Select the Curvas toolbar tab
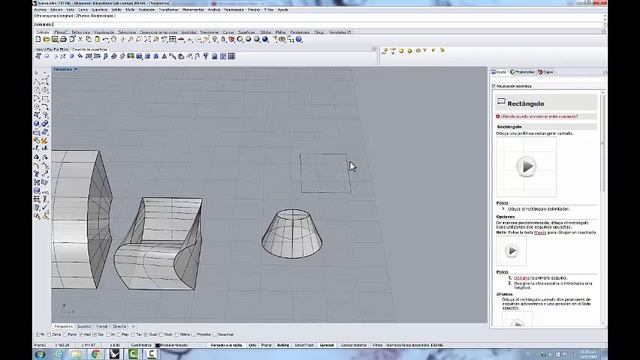This screenshot has width=640, height=360. point(229,32)
